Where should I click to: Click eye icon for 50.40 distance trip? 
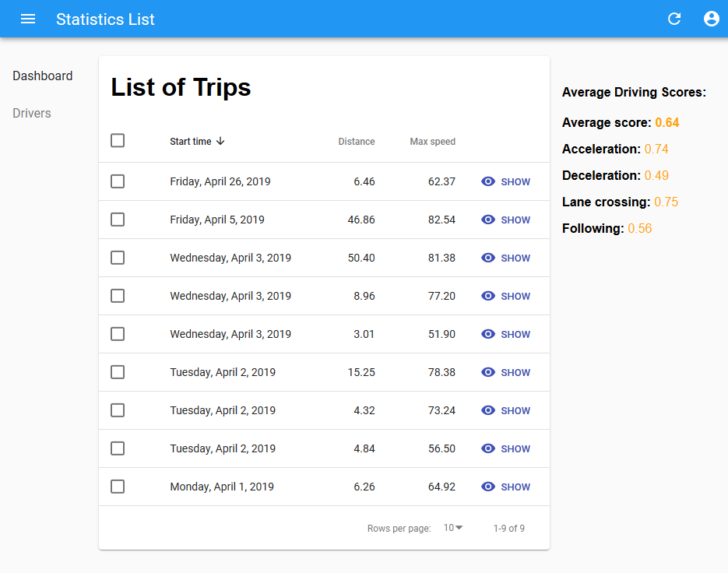(488, 258)
